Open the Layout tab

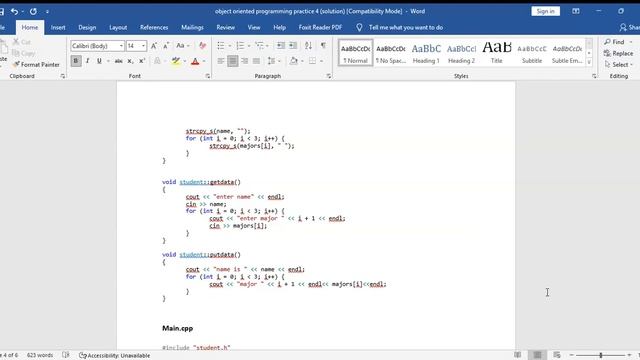click(118, 27)
